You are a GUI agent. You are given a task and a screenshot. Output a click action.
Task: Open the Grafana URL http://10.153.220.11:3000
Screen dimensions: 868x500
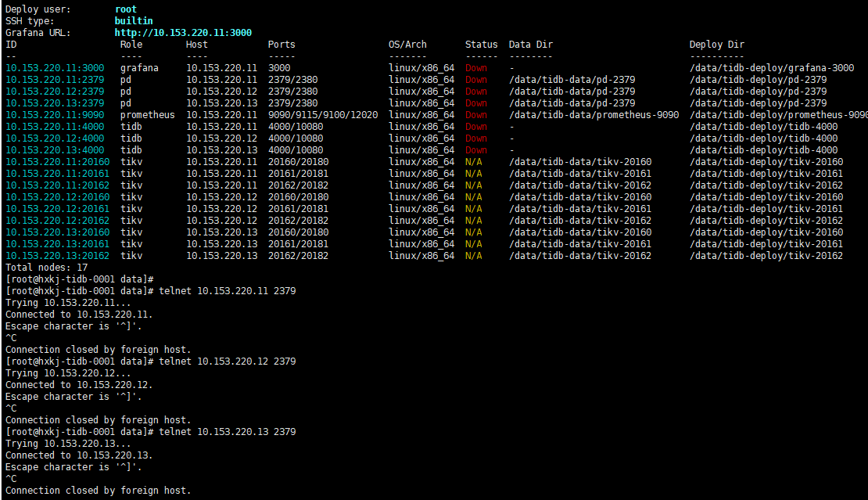point(183,33)
